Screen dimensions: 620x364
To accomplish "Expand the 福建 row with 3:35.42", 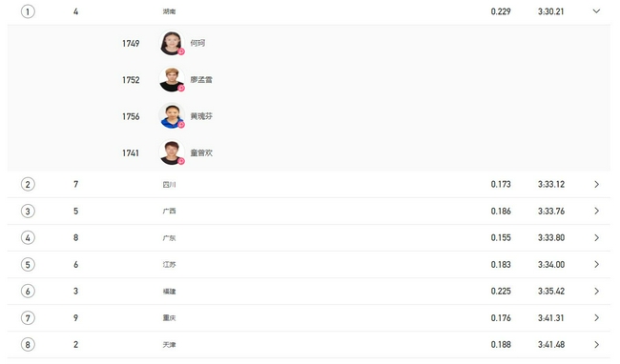I will pyautogui.click(x=596, y=291).
